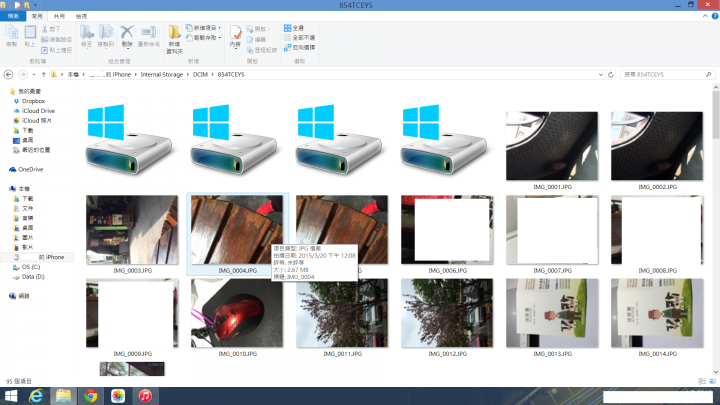Open the 檔案 (File) tab
720x405 pixels.
click(x=13, y=16)
